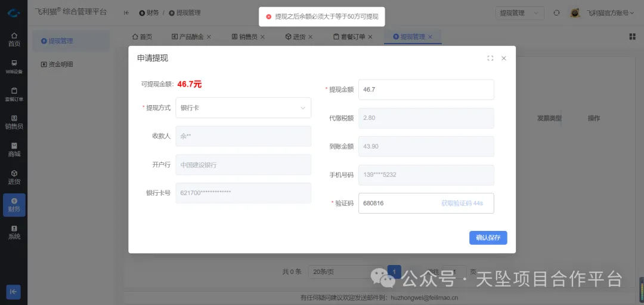
Task: Switch to the 产品酬金 tab
Action: pos(187,37)
